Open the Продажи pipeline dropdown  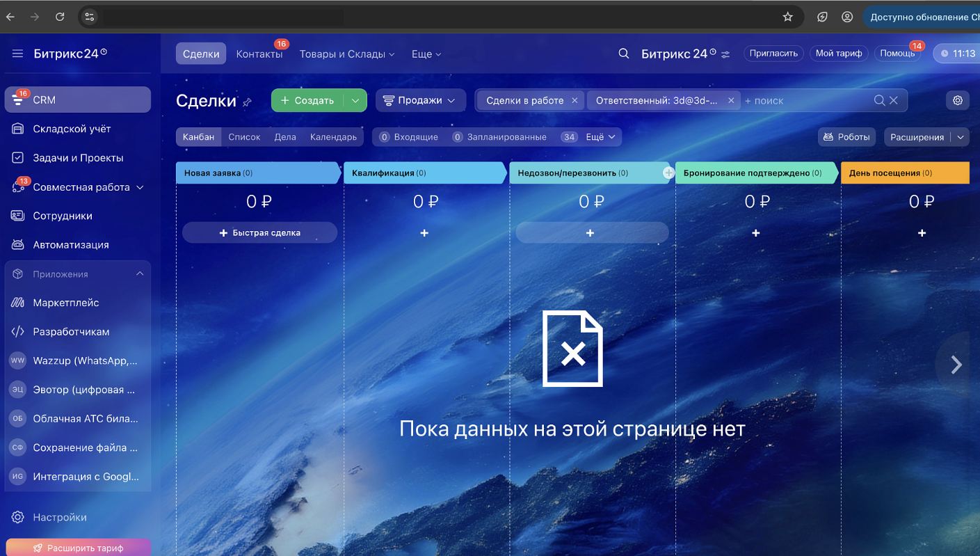tap(421, 100)
